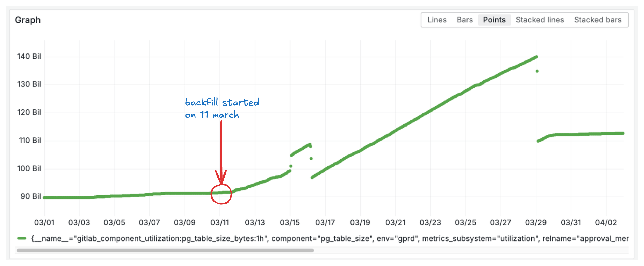Viewport: 644px width, 266px height.
Task: Switch the graph to Bars view
Action: 465,20
